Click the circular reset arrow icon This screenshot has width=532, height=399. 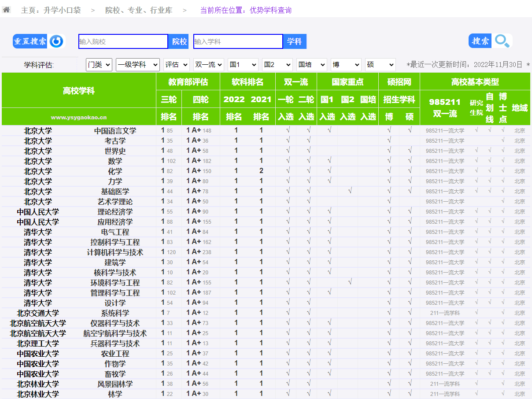pyautogui.click(x=56, y=41)
